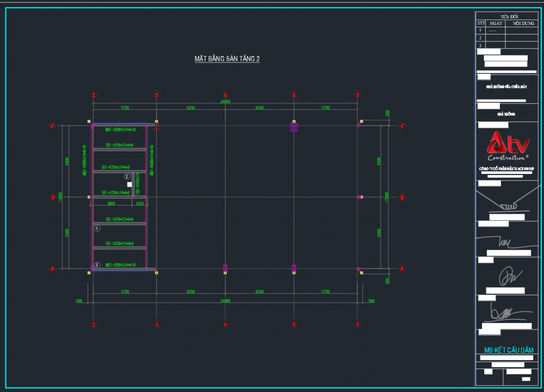
Task: Select the MB KẾT CẤU DẦM sheet title
Action: pos(509,350)
